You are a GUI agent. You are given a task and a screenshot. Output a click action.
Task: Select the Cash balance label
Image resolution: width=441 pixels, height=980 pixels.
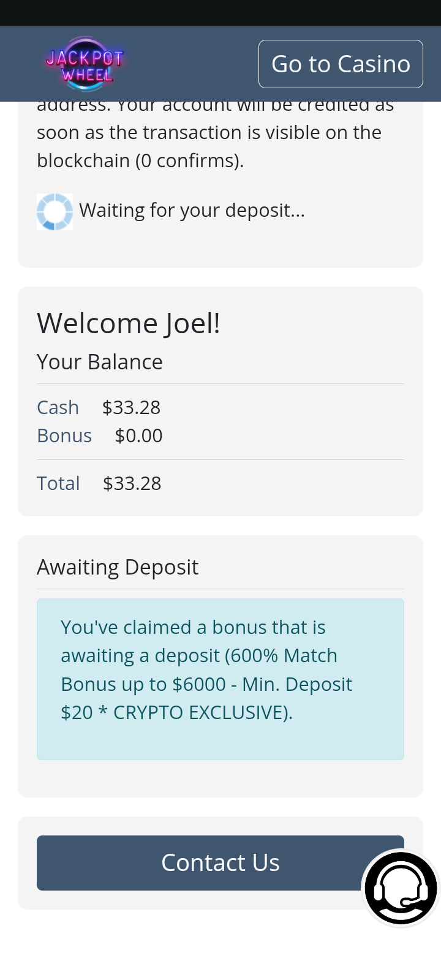[x=58, y=407]
